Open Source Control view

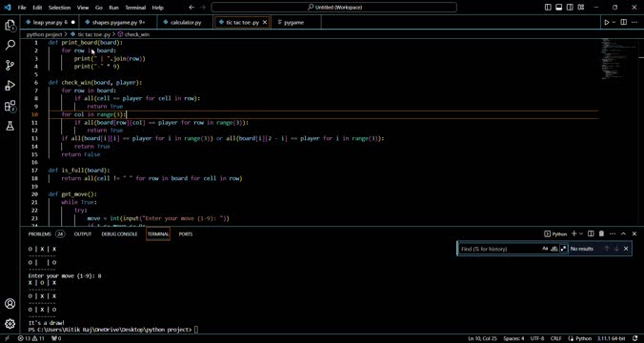(10, 66)
